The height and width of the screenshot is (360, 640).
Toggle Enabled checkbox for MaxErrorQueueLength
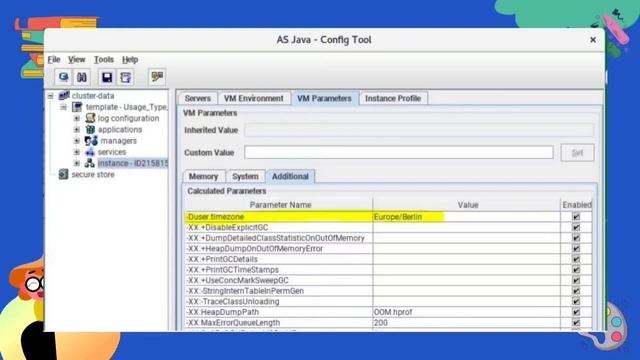[x=576, y=323]
